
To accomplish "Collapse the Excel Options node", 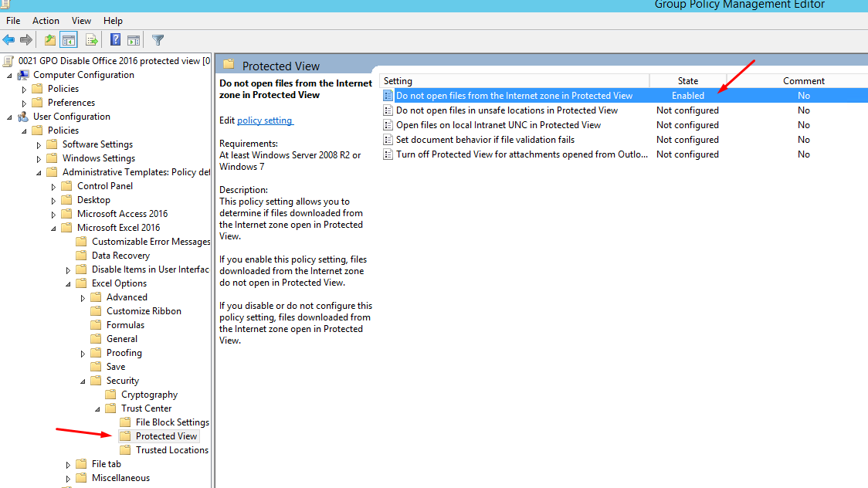I will (x=68, y=284).
